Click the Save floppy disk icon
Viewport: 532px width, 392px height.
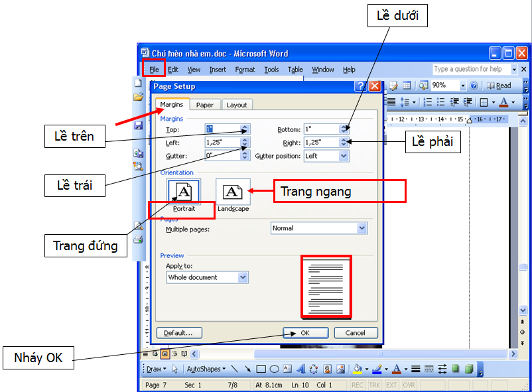(138, 125)
